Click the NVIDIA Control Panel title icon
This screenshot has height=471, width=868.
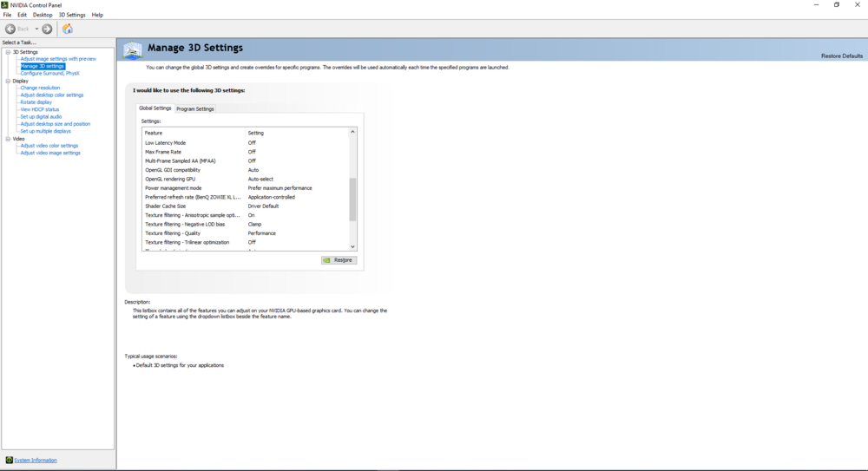tap(4, 5)
